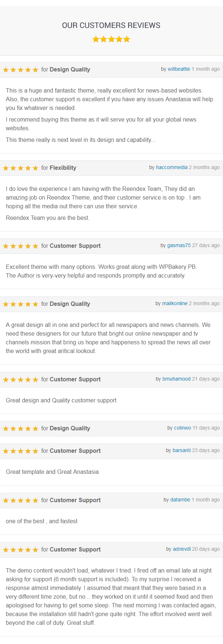This screenshot has height=644, width=223.
Task: Go to the bmuhamood profile link
Action: click(x=176, y=379)
